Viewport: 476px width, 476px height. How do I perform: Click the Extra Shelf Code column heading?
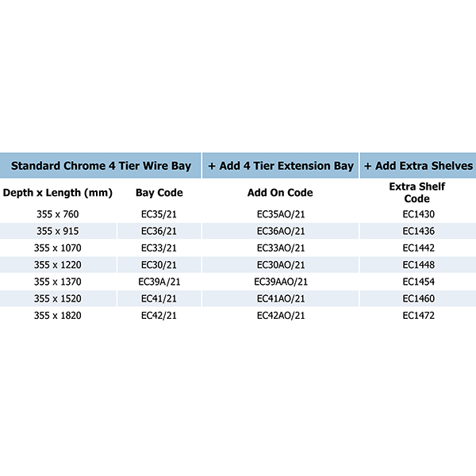(x=417, y=193)
